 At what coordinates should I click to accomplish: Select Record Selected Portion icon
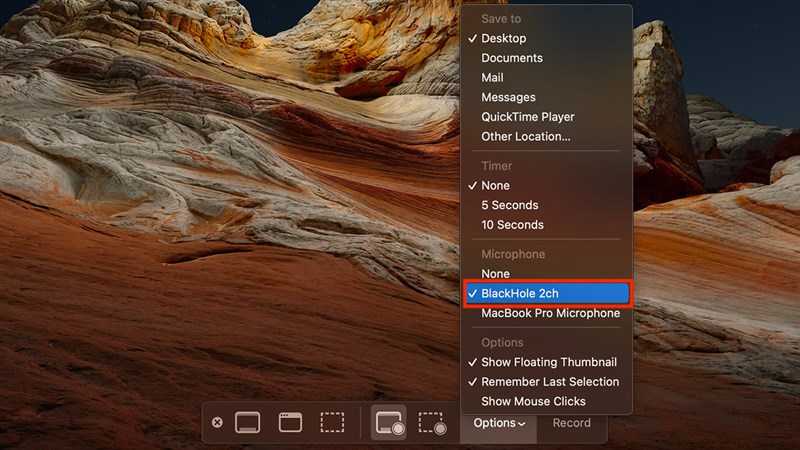point(432,423)
